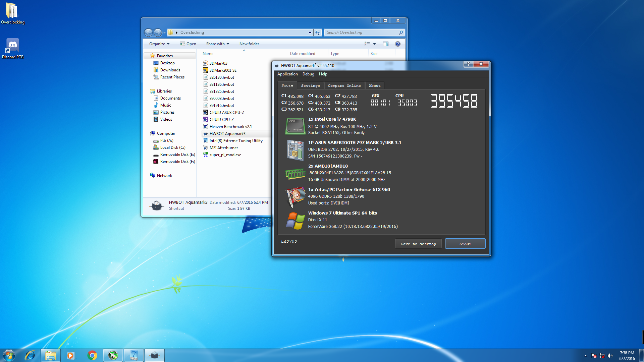Select the HWBOT Aquamark3 shortcut
644x362 pixels.
[224, 133]
